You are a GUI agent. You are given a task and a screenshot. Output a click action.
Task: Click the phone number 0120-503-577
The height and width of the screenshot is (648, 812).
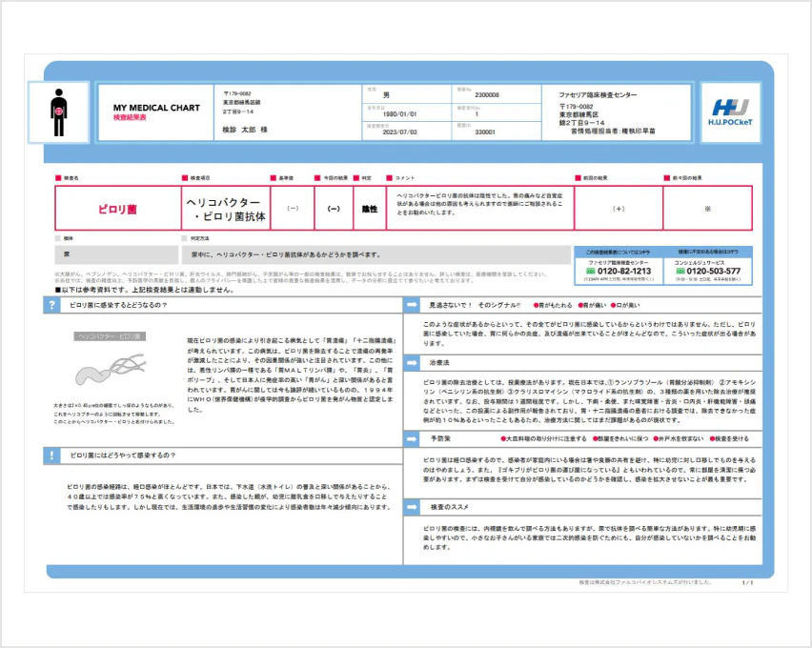(714, 271)
